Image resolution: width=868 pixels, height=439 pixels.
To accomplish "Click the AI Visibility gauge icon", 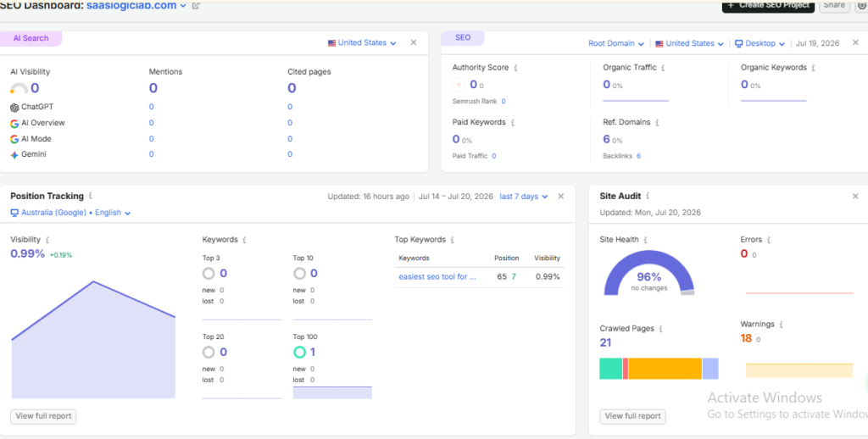I will 19,88.
